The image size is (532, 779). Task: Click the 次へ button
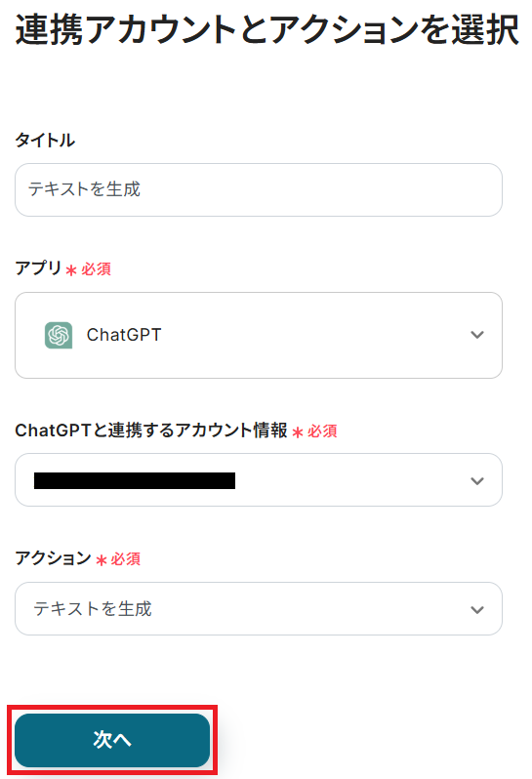[x=112, y=740]
